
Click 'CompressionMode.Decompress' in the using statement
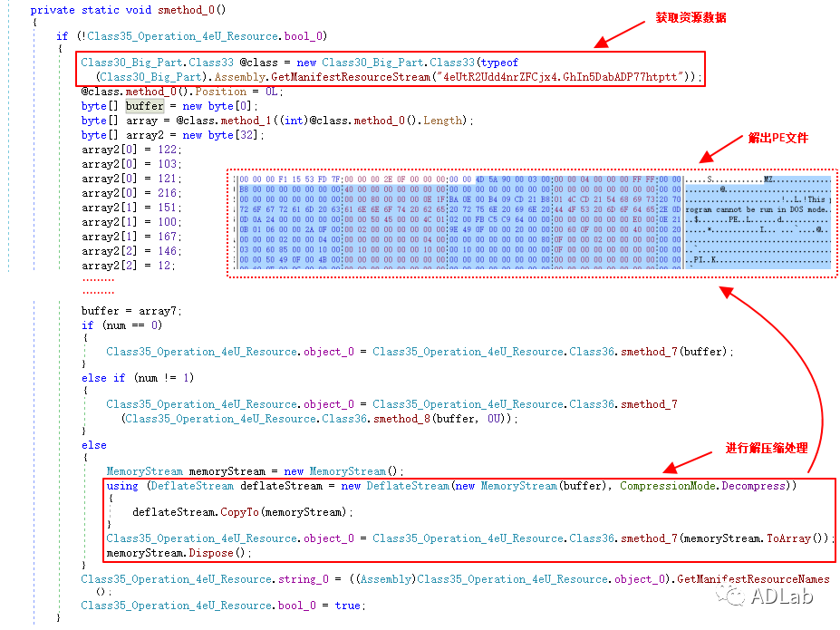(703, 486)
